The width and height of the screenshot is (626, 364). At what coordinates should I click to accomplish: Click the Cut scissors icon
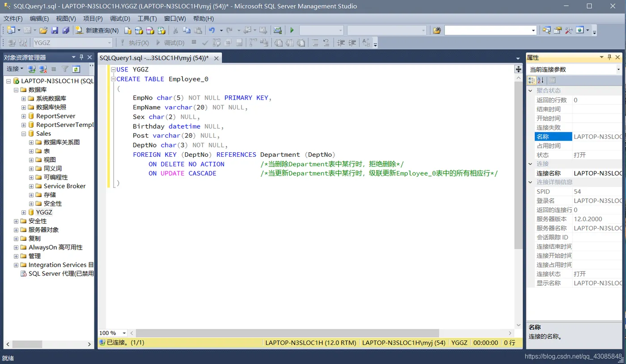click(x=176, y=30)
